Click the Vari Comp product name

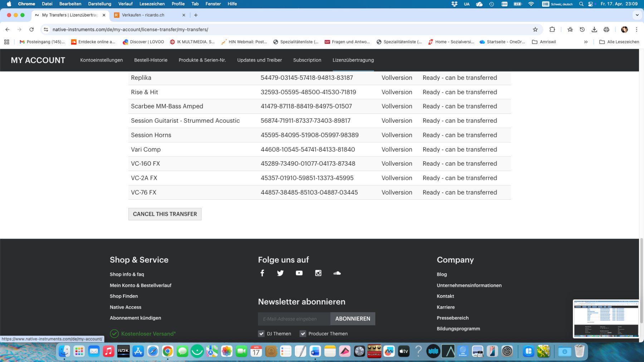pyautogui.click(x=146, y=150)
